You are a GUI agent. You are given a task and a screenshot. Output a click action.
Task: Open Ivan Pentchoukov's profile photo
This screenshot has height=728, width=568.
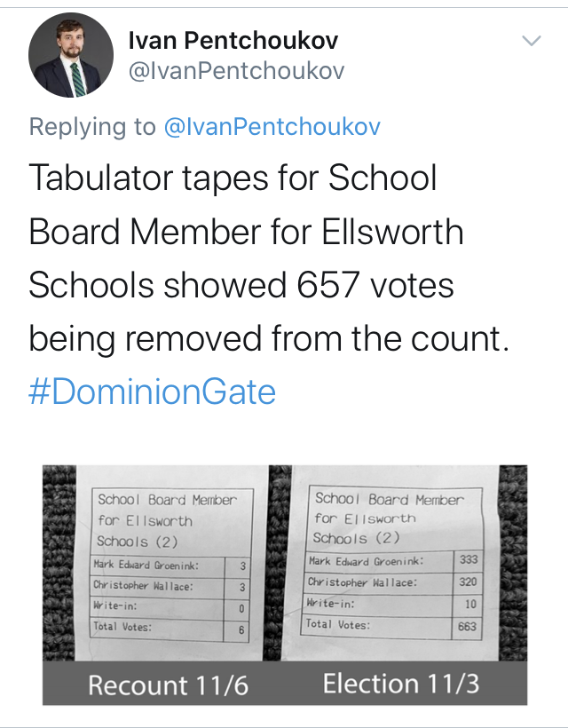pyautogui.click(x=71, y=55)
